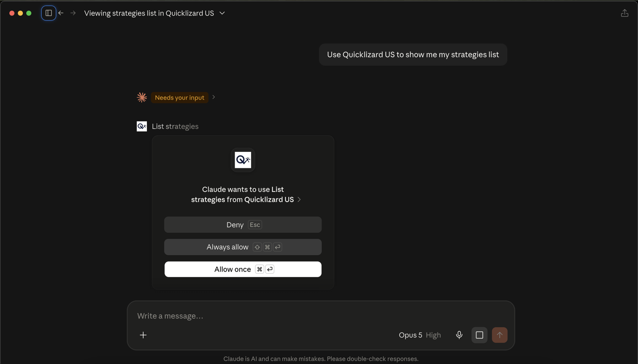638x364 pixels.
Task: Click the red close window button
Action: tap(12, 13)
